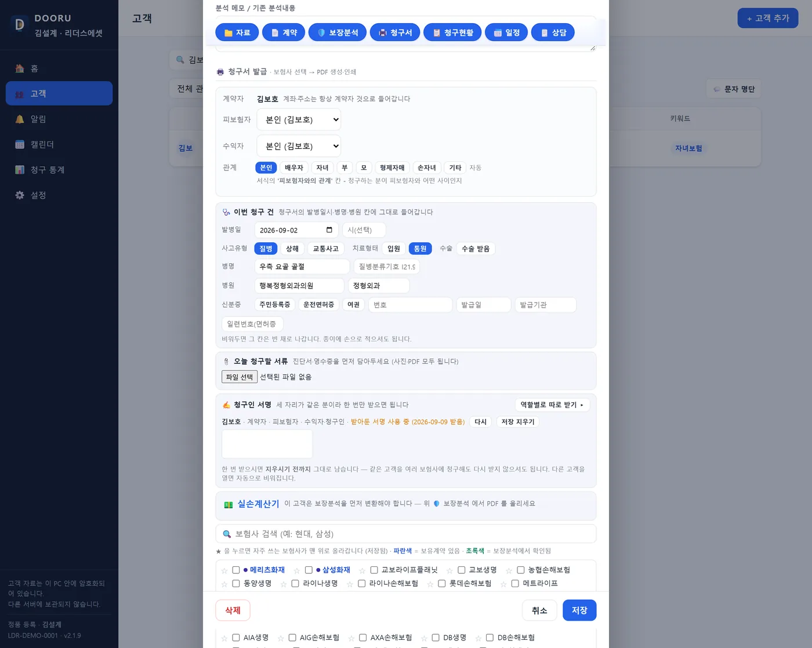Open 청구 통계 from the sidebar
This screenshot has width=812, height=648.
click(59, 170)
